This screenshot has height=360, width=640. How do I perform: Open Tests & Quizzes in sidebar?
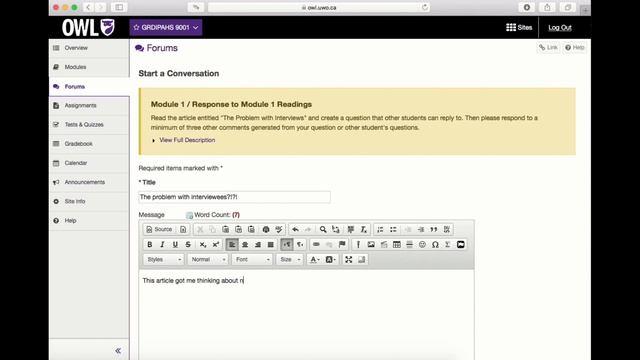pos(89,124)
